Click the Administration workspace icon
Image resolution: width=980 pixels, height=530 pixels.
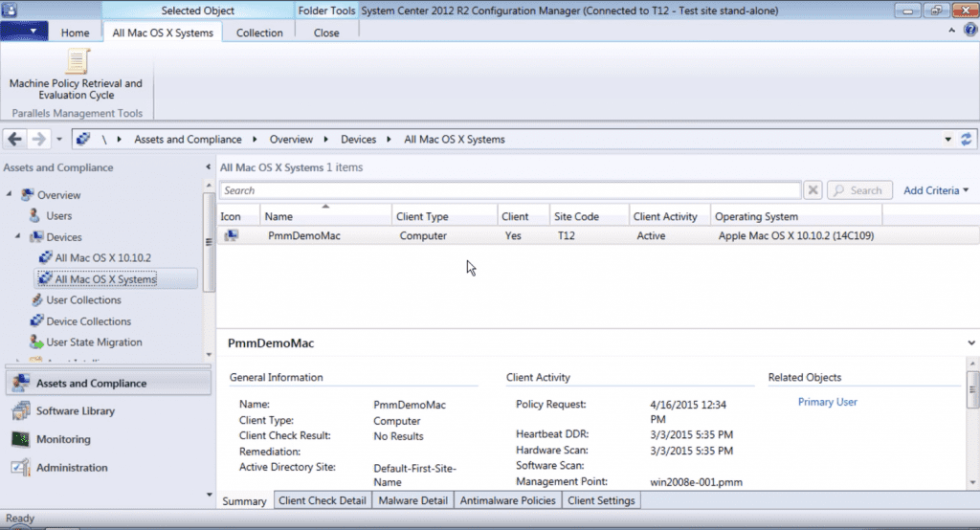[21, 467]
